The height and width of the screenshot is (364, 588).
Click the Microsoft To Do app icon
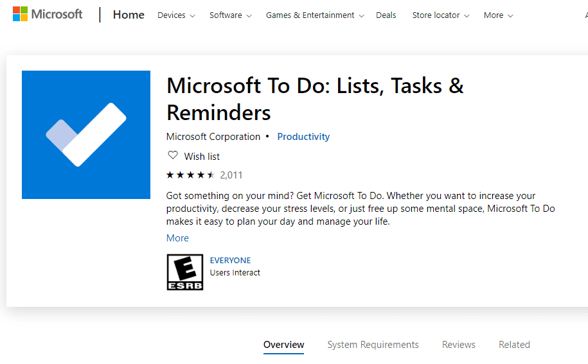coord(86,135)
